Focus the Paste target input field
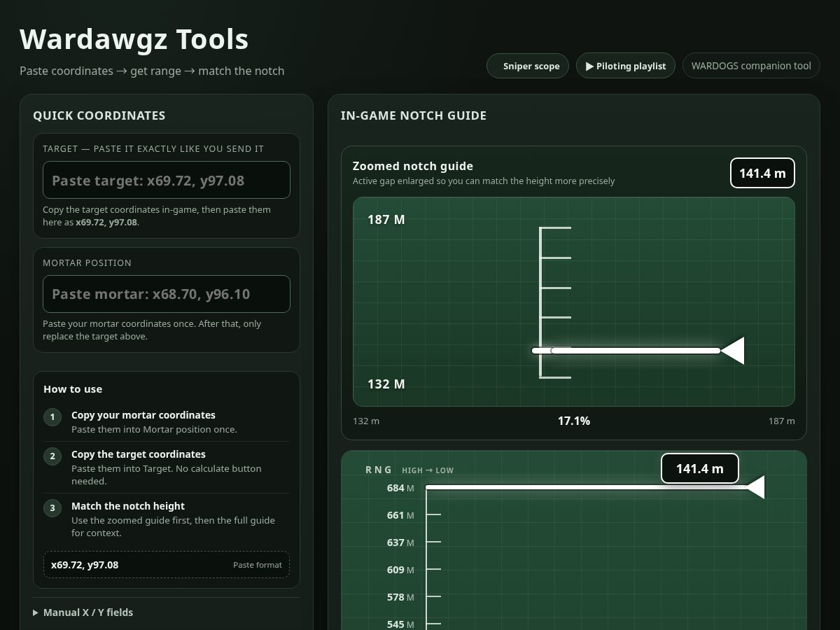Viewport: 840px width, 630px height. click(x=167, y=180)
